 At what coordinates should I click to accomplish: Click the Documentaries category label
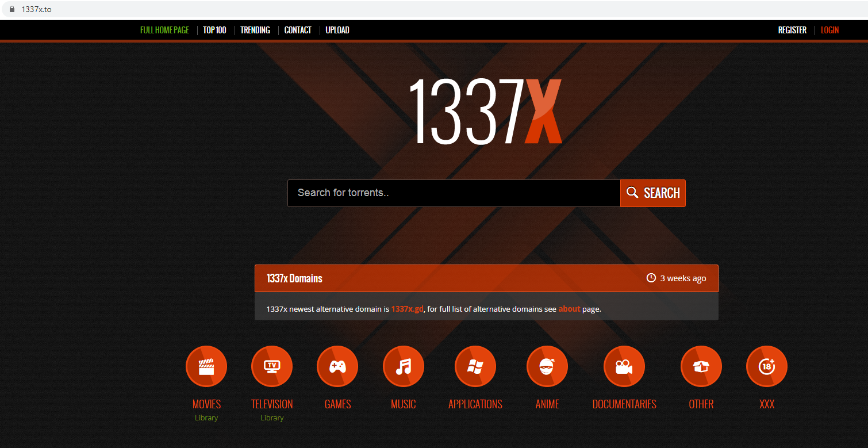tap(624, 404)
